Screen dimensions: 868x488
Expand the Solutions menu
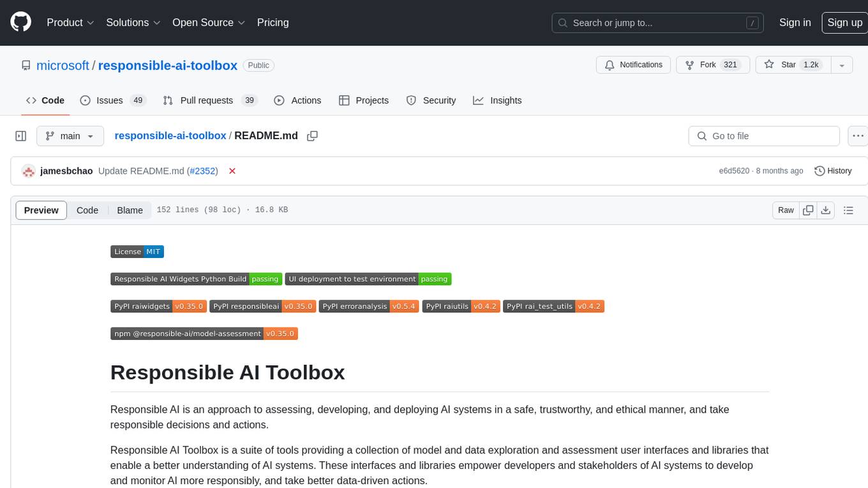click(x=133, y=22)
